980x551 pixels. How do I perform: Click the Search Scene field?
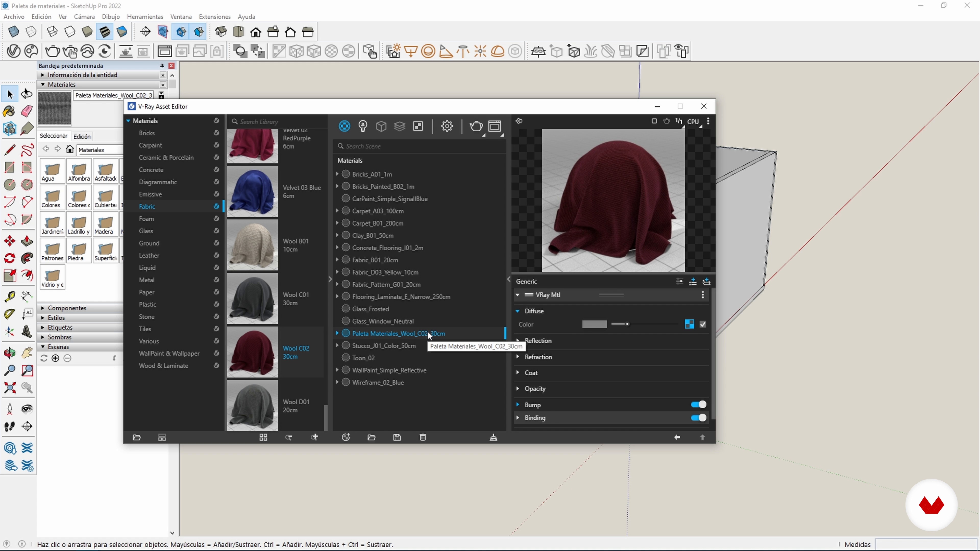[x=420, y=146]
